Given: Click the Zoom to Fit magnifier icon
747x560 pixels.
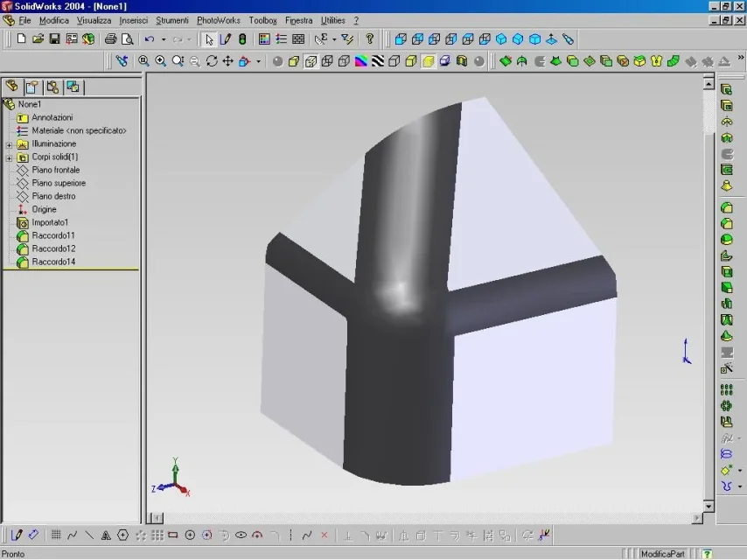Looking at the screenshot, I should point(143,61).
